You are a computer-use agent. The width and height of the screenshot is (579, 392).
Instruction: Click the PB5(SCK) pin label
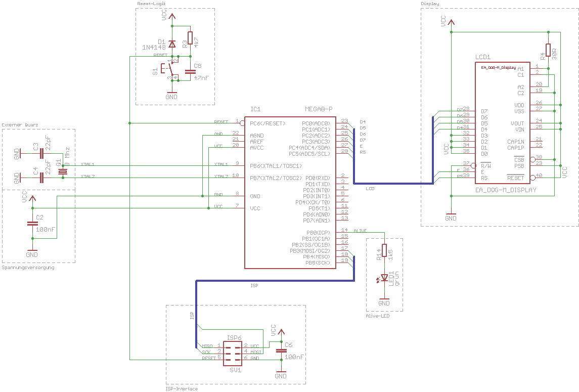pos(318,263)
